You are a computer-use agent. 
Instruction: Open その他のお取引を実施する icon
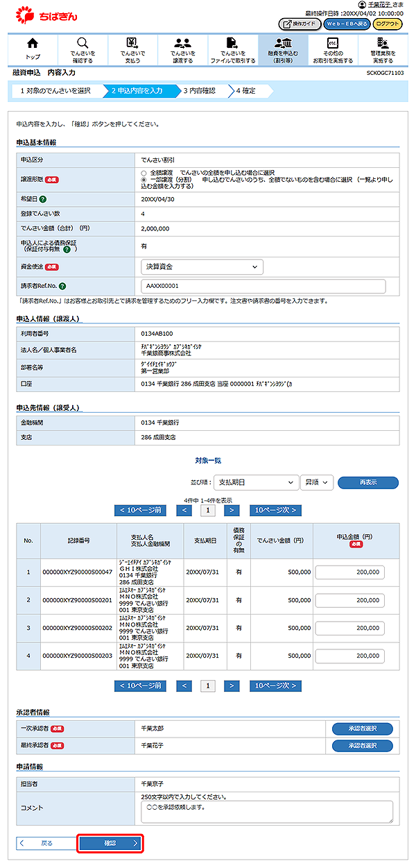[333, 44]
